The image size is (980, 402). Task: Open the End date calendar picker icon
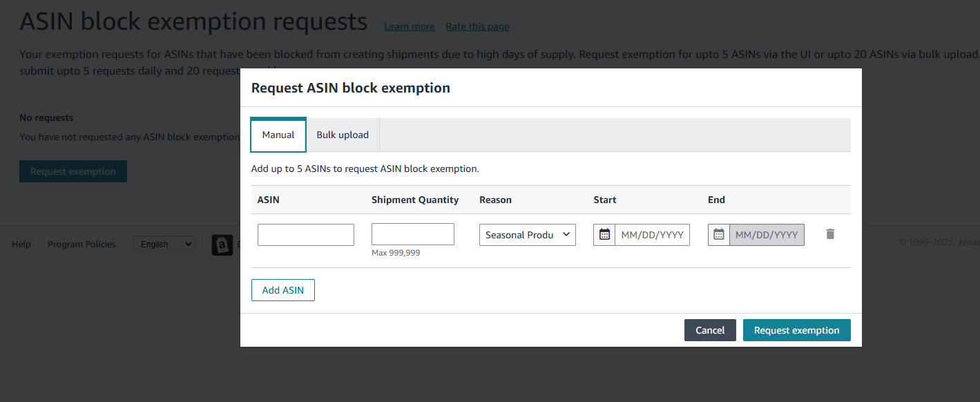(x=719, y=235)
